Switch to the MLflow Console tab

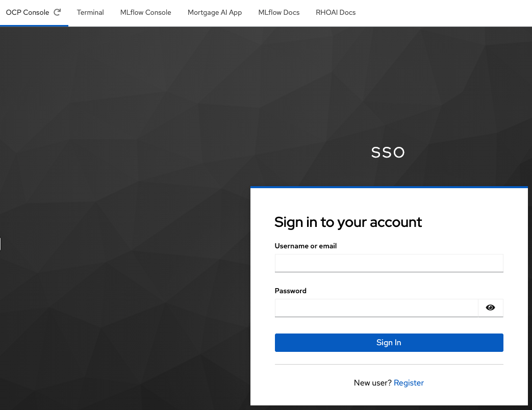145,12
